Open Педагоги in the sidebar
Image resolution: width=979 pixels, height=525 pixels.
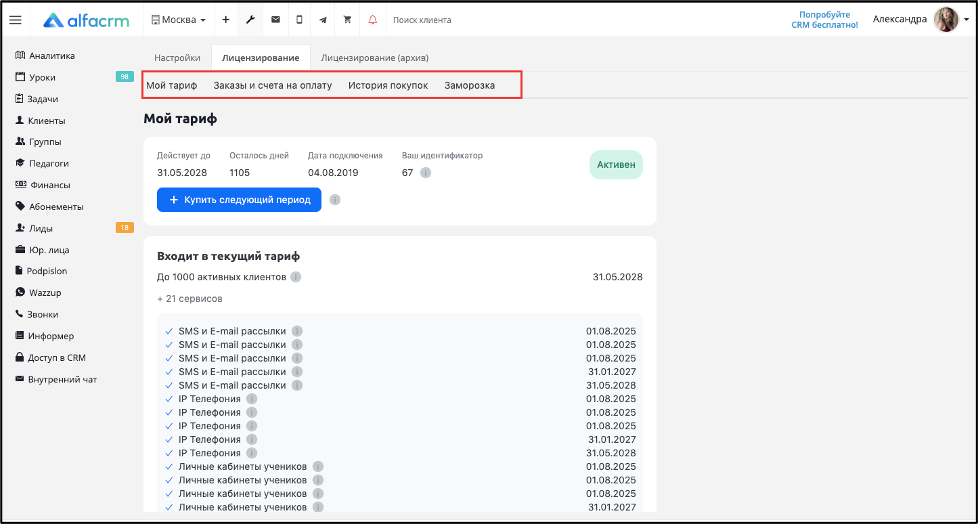pos(42,164)
